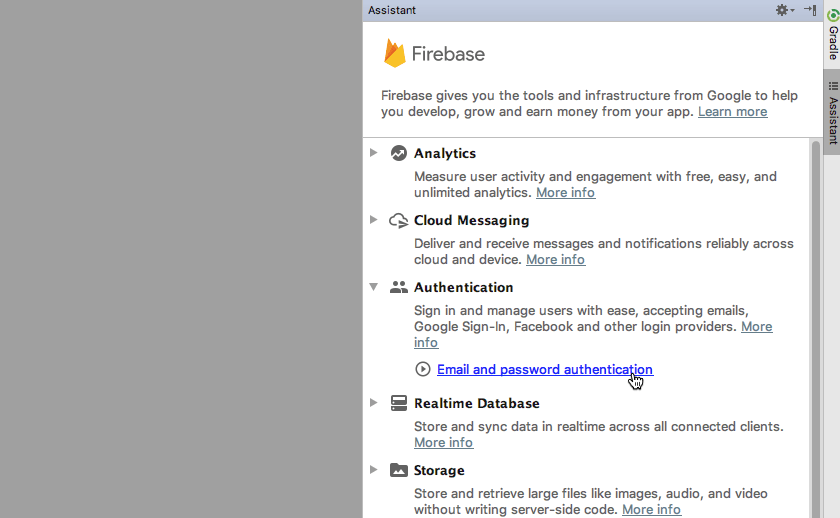Open More info link under Analytics

565,192
